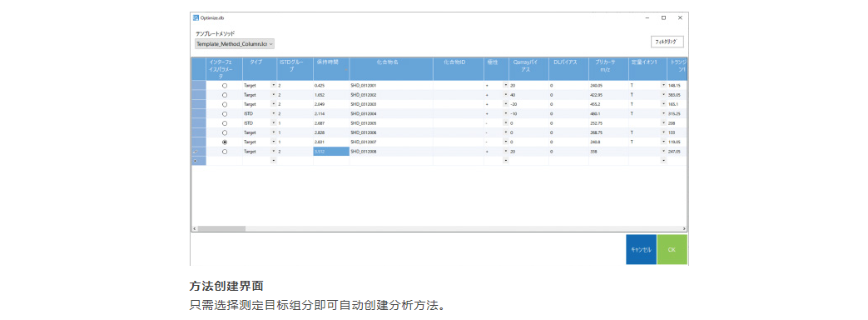Open quantitation ion dropdown for SHD_0312006 row
This screenshot has width=868, height=320.
663,132
